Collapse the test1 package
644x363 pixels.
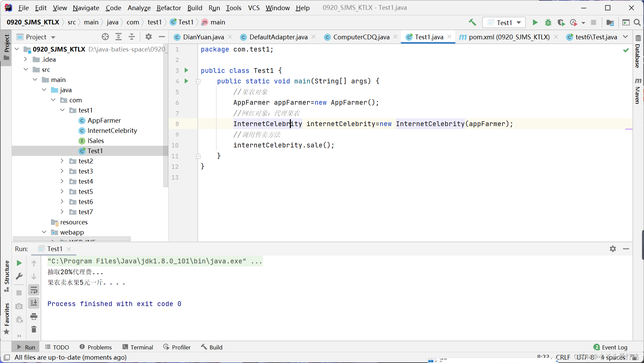(62, 110)
